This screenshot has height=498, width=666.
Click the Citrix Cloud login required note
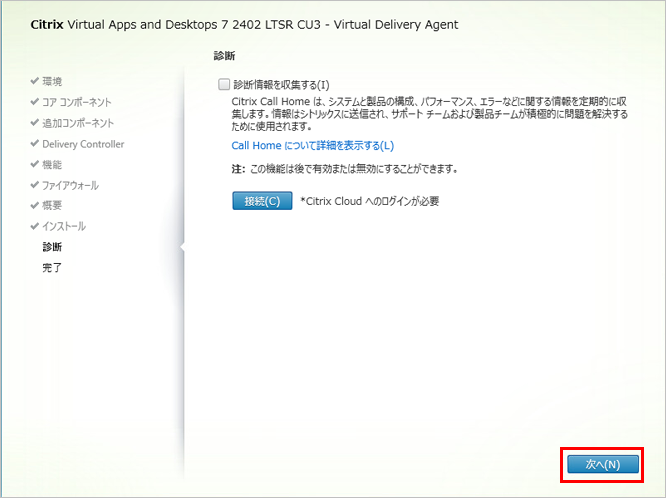370,201
